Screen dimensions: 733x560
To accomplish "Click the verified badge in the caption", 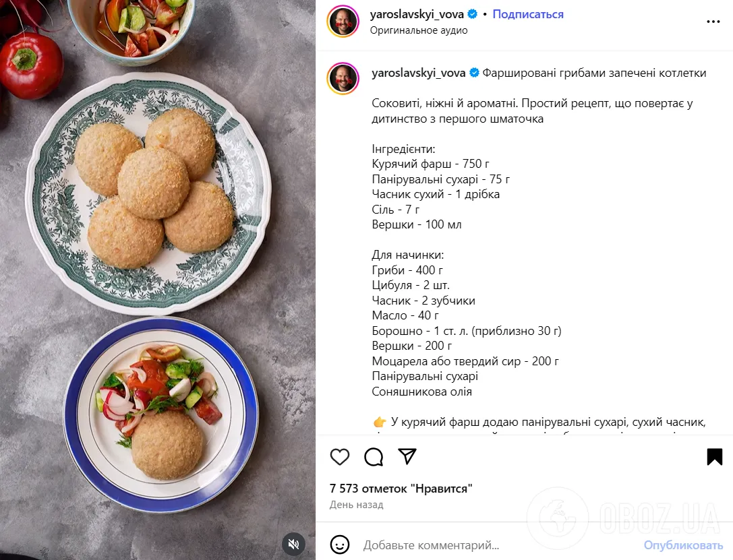I will coord(474,73).
